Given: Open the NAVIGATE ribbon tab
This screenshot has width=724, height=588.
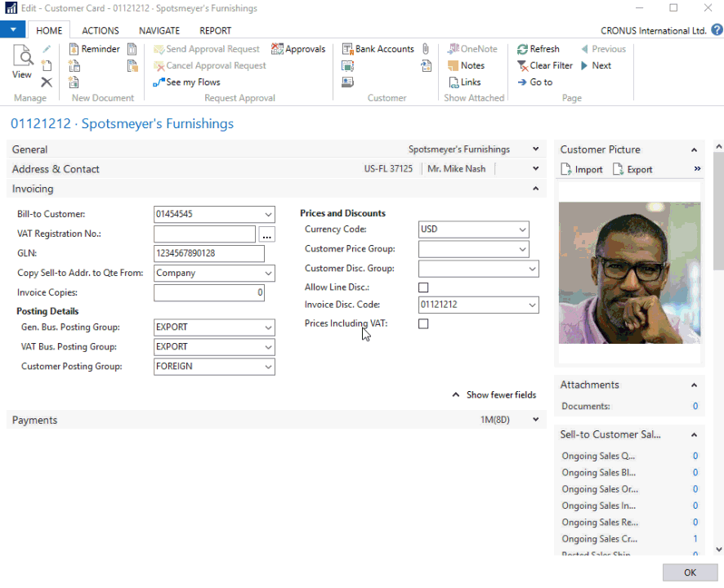Looking at the screenshot, I should coord(159,30).
